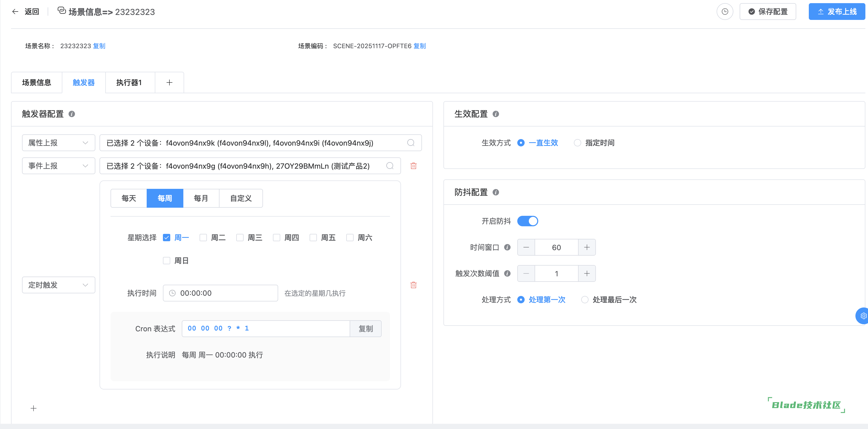Switch to the 执行器1 tab
The image size is (868, 429).
pyautogui.click(x=129, y=82)
